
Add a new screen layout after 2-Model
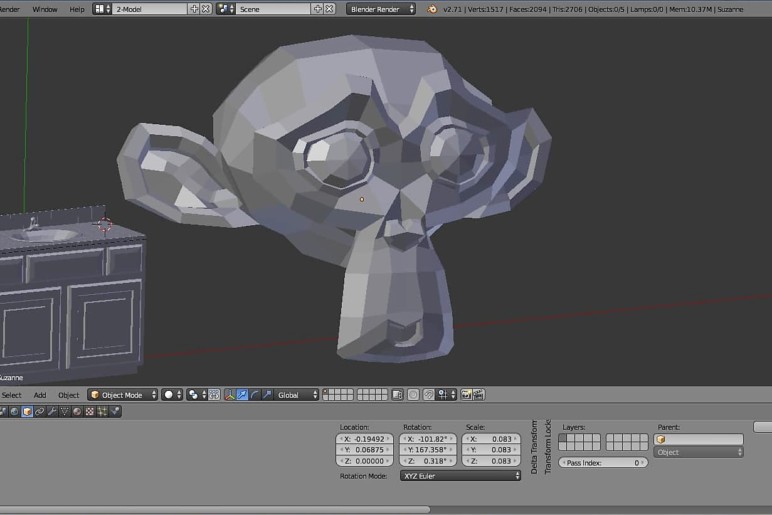pyautogui.click(x=194, y=9)
